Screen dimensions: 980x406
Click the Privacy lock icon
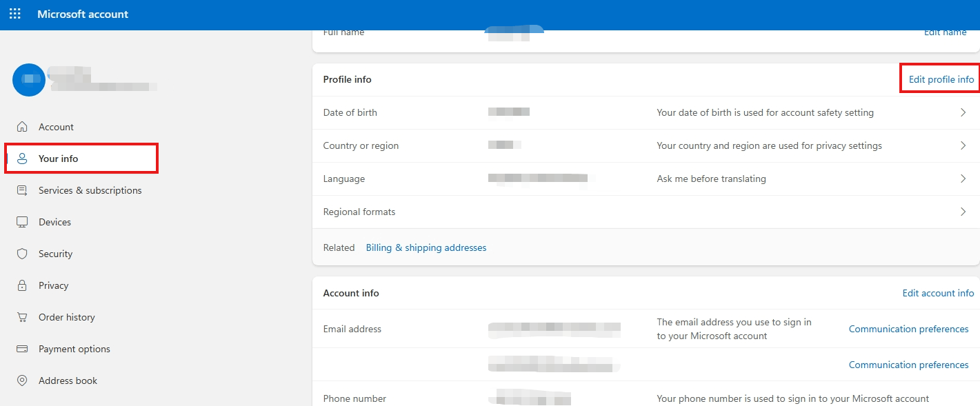tap(22, 285)
